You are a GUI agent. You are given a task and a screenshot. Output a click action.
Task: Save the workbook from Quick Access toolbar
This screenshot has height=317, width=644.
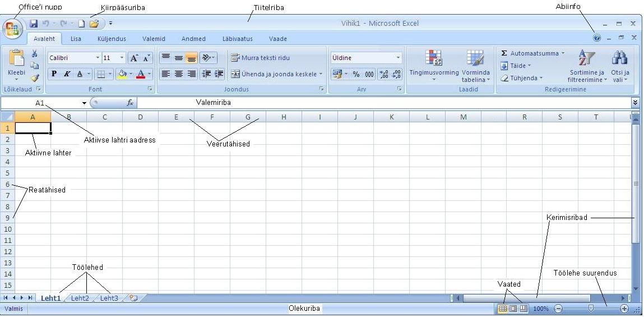tap(34, 24)
